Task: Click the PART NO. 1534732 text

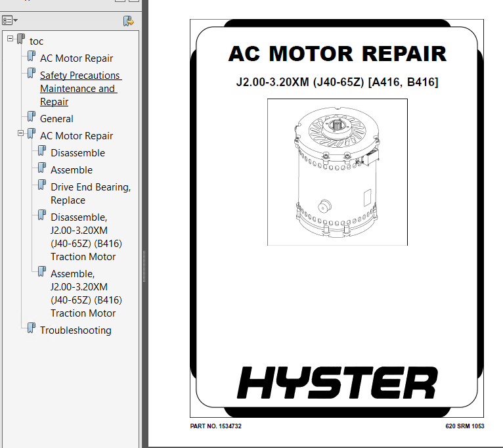Action: click(215, 426)
